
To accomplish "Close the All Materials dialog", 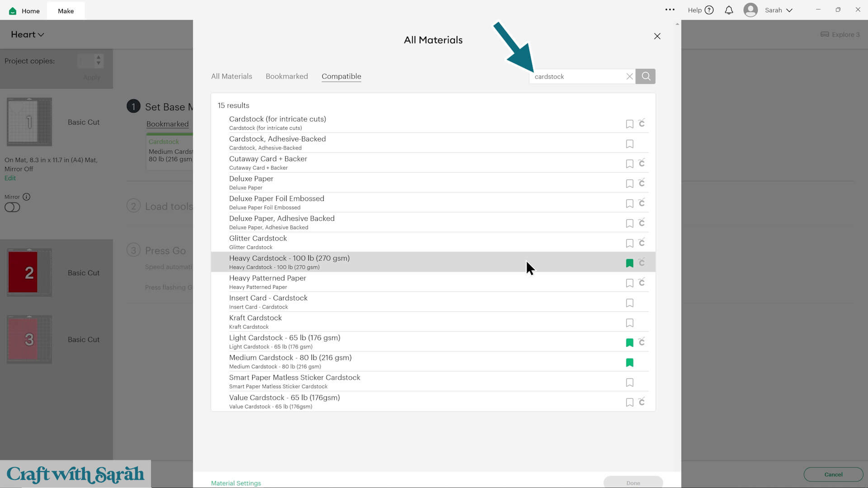I will (657, 36).
